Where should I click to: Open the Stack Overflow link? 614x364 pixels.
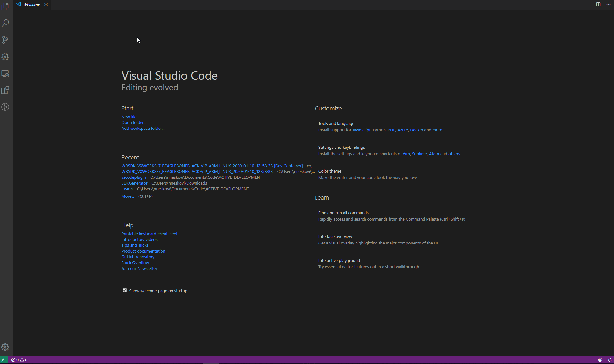click(135, 263)
